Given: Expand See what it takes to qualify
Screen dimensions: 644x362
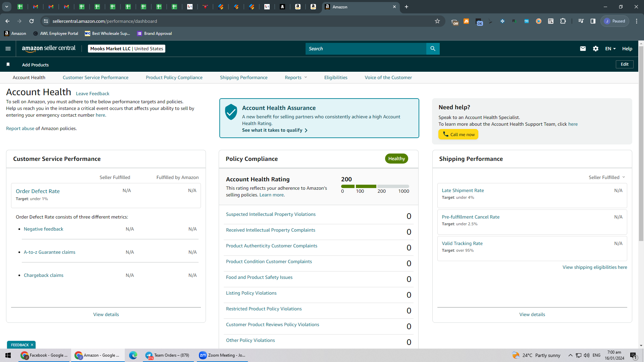Looking at the screenshot, I should [275, 130].
